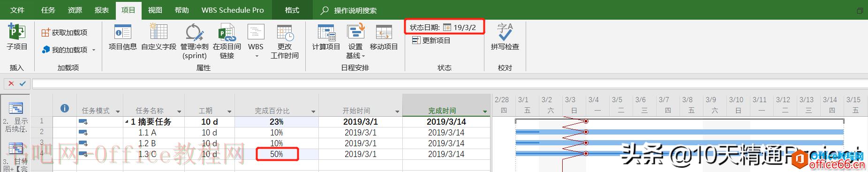Open the Task Mode (任务模式) column filter

[x=118, y=112]
